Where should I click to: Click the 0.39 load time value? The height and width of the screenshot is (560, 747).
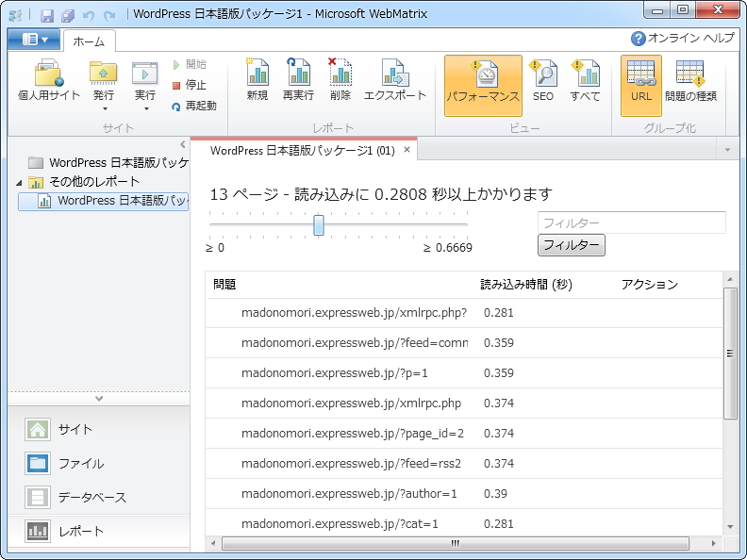(495, 494)
